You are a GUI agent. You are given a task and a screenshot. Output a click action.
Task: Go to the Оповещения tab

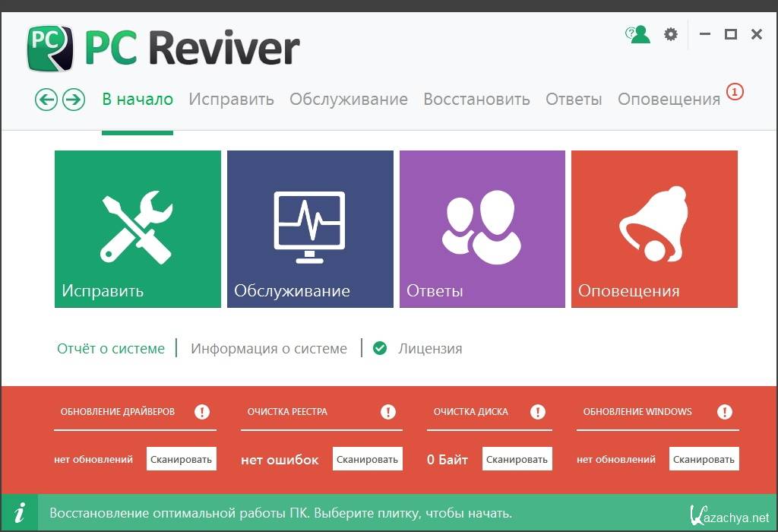(x=669, y=100)
